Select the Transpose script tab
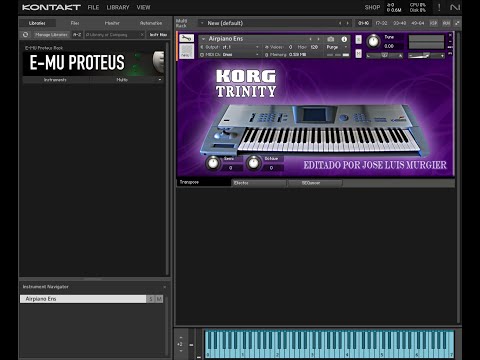480x360 pixels. (x=203, y=182)
